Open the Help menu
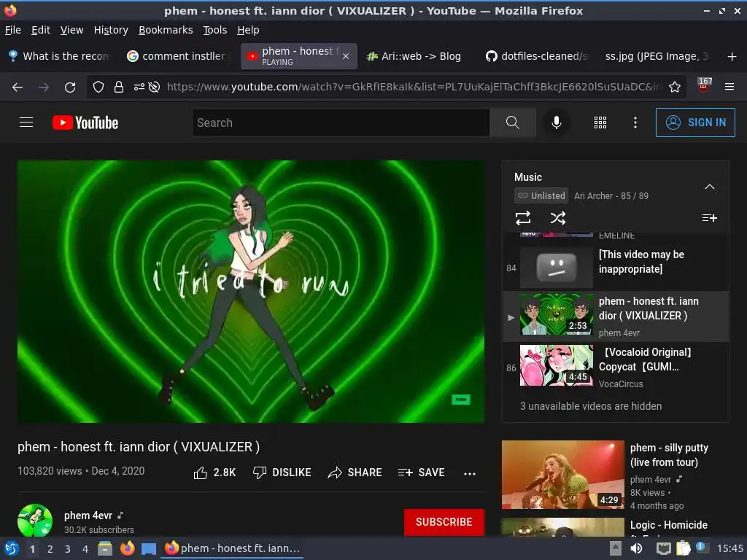The height and width of the screenshot is (560, 747). click(248, 30)
